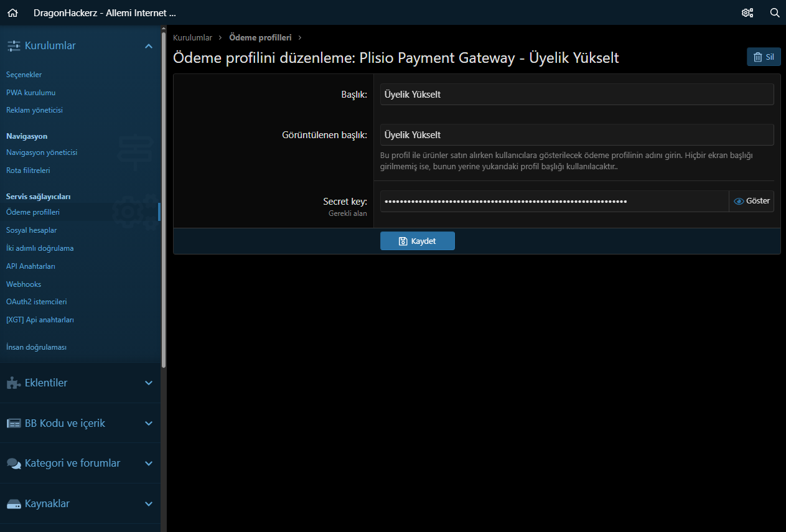
Task: Click the Başlık input field
Action: coord(576,95)
